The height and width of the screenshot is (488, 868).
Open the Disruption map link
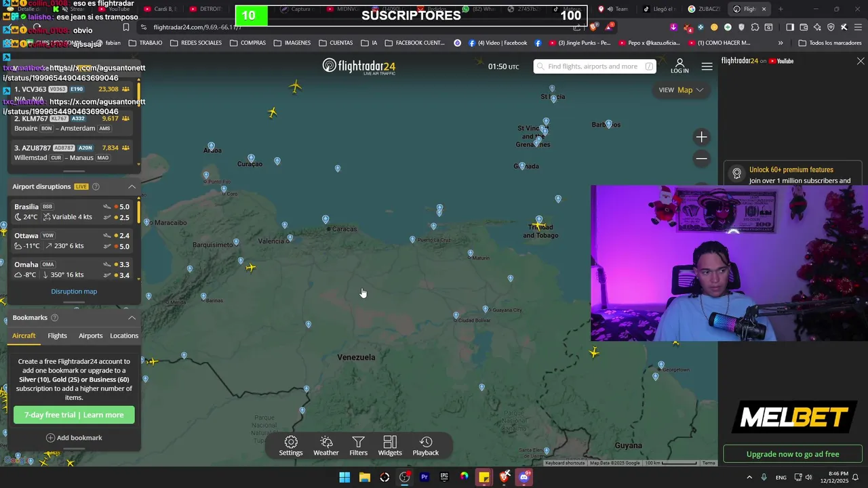coord(74,291)
